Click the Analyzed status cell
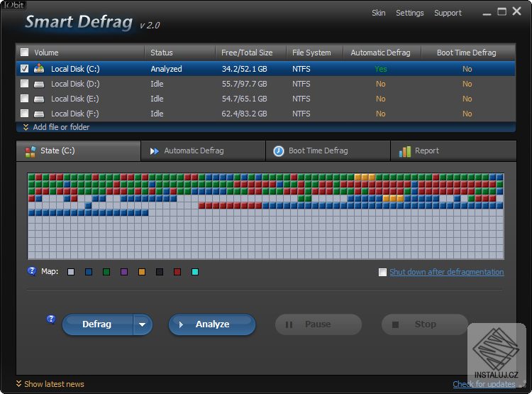The image size is (532, 394). (x=166, y=69)
